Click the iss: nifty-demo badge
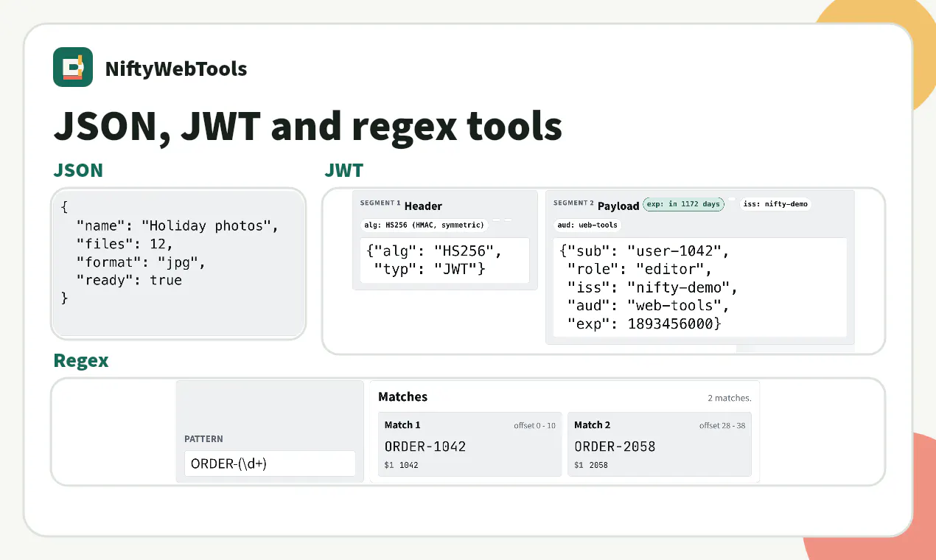 775,204
